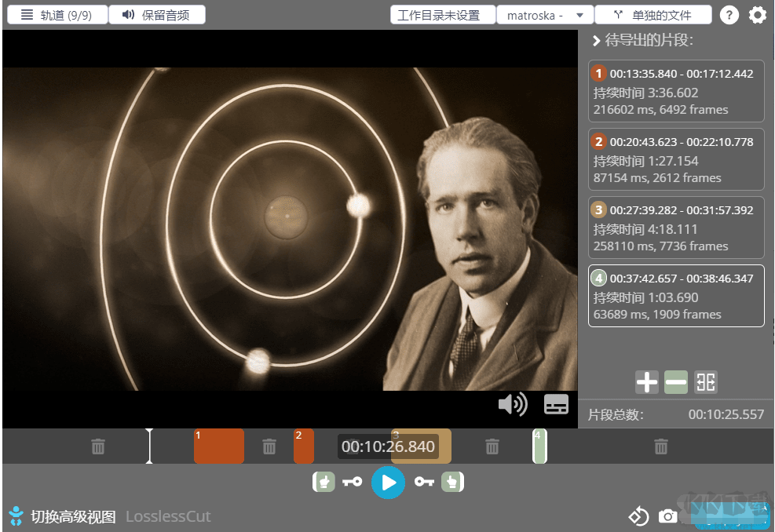Click the rotate video icon
The image size is (775, 532).
point(638,516)
